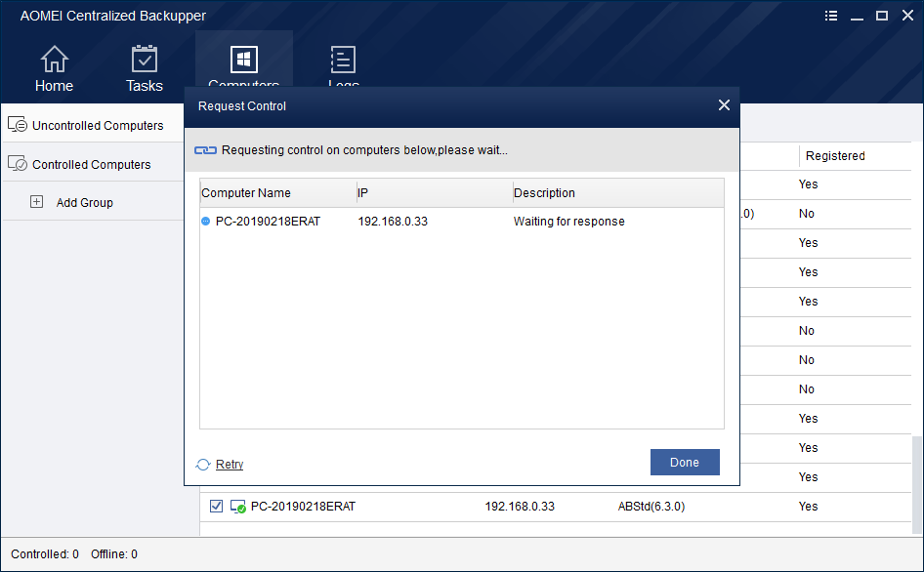Select Controlled Computers in the sidebar
924x572 pixels.
93,164
